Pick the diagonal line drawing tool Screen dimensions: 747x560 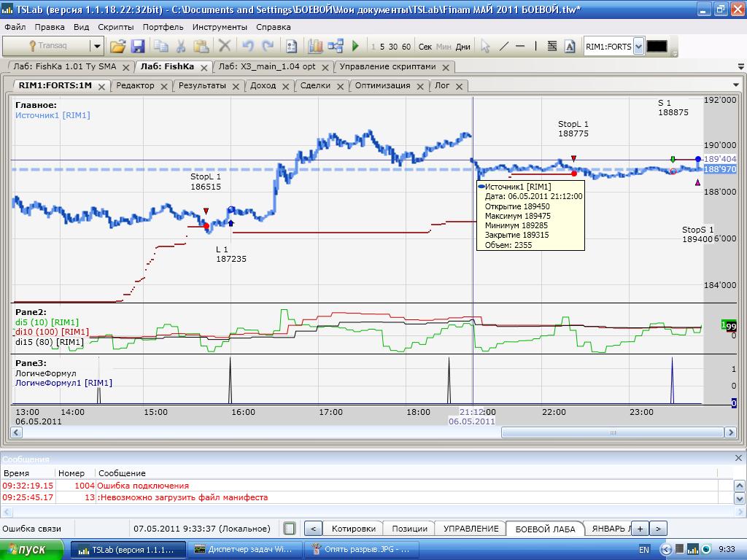pos(503,46)
